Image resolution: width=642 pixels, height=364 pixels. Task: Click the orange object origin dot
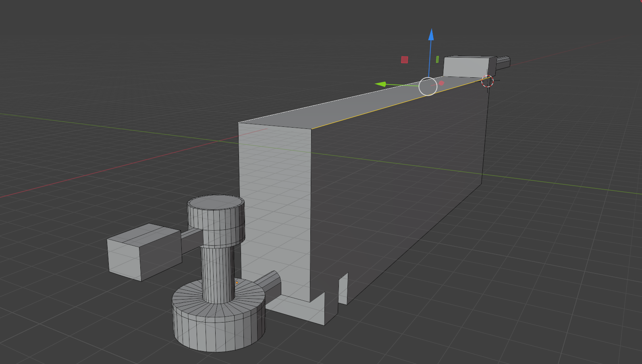[x=237, y=283]
